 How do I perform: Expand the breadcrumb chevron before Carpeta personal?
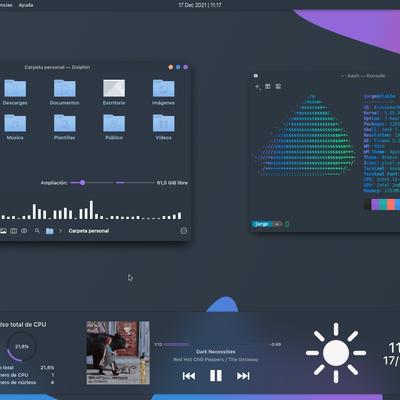tap(60, 231)
